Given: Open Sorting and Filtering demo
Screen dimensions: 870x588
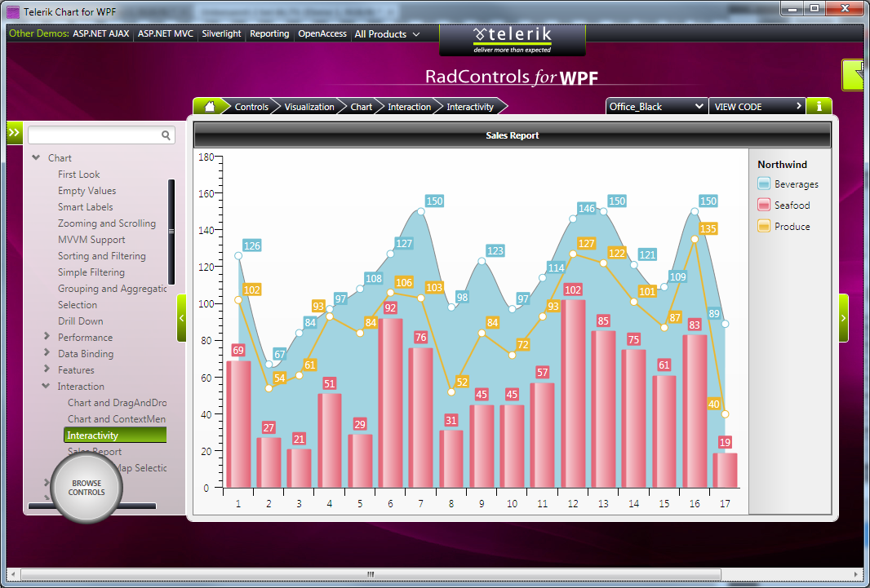Looking at the screenshot, I should tap(101, 256).
